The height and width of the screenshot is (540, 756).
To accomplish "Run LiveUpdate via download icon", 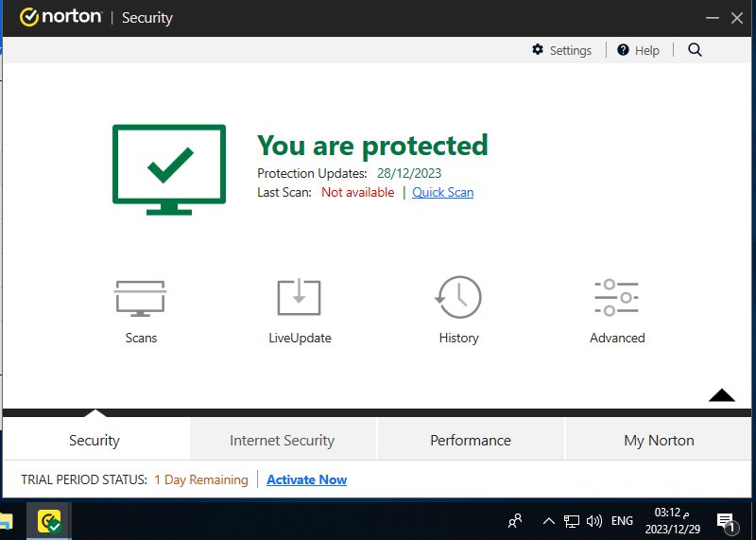I will (299, 297).
